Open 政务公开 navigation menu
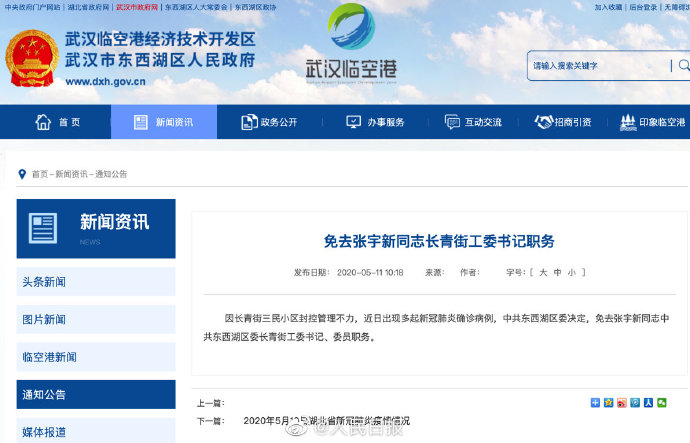Viewport: 690px width, 443px height. (x=269, y=122)
